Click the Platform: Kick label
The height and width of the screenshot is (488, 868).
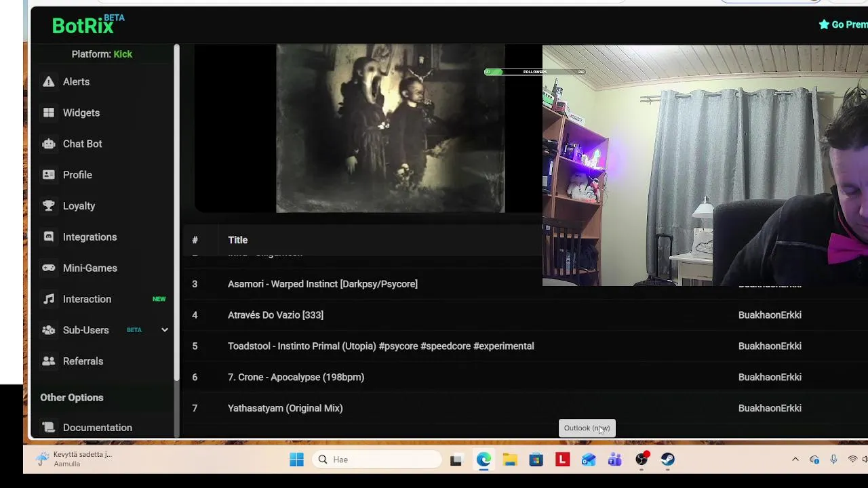(x=102, y=54)
